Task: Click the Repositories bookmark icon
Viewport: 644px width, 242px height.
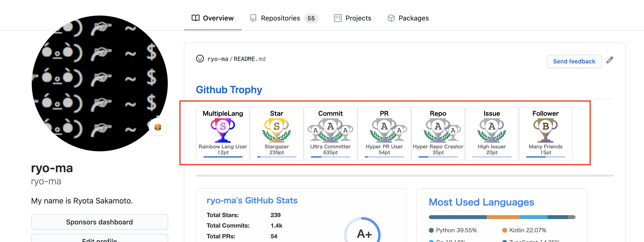Action: pyautogui.click(x=253, y=18)
